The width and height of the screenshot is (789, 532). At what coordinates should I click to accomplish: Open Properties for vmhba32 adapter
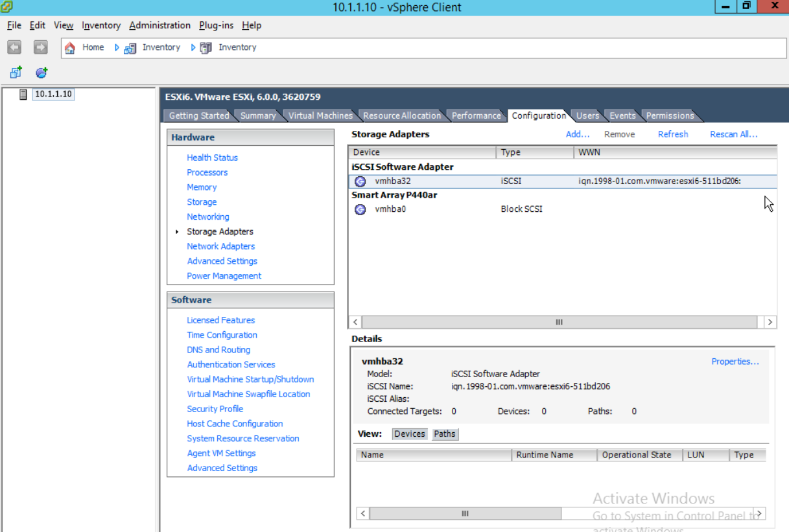(x=735, y=361)
